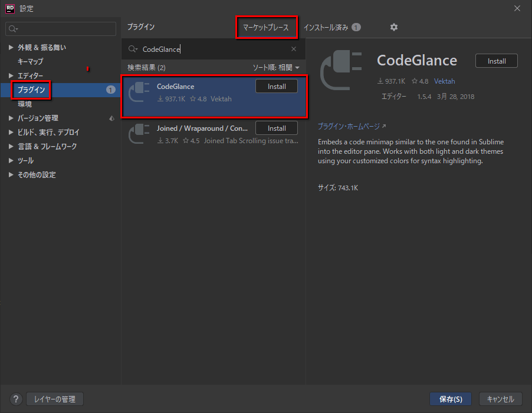This screenshot has width=532, height=413.
Task: Expand the ビルド、実行、デプロイ node arrow
Action: point(11,132)
